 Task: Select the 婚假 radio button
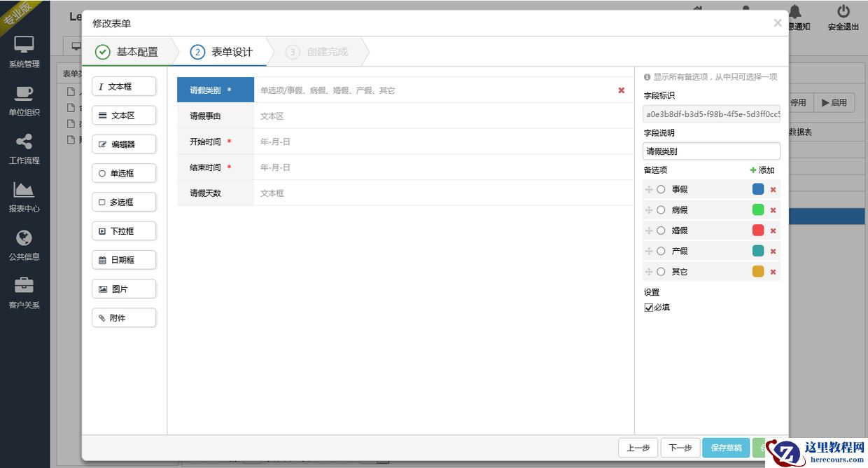pyautogui.click(x=661, y=230)
